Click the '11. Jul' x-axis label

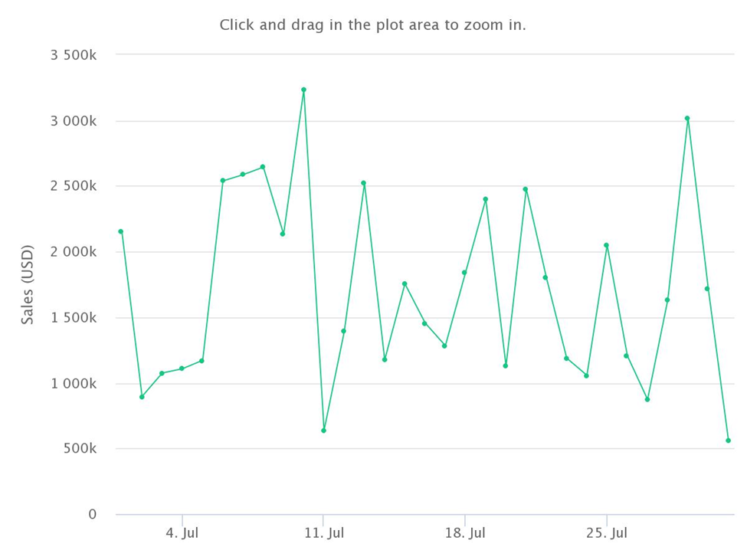324,532
